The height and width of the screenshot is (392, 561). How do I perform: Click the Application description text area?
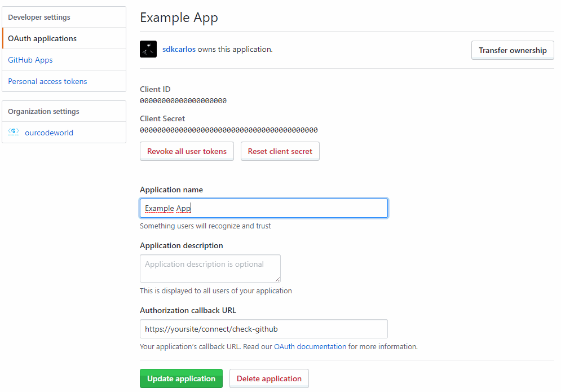[x=210, y=268]
